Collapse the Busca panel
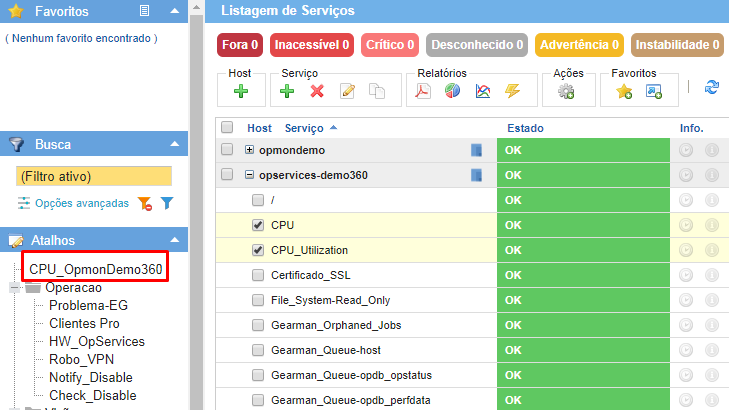 click(x=174, y=144)
